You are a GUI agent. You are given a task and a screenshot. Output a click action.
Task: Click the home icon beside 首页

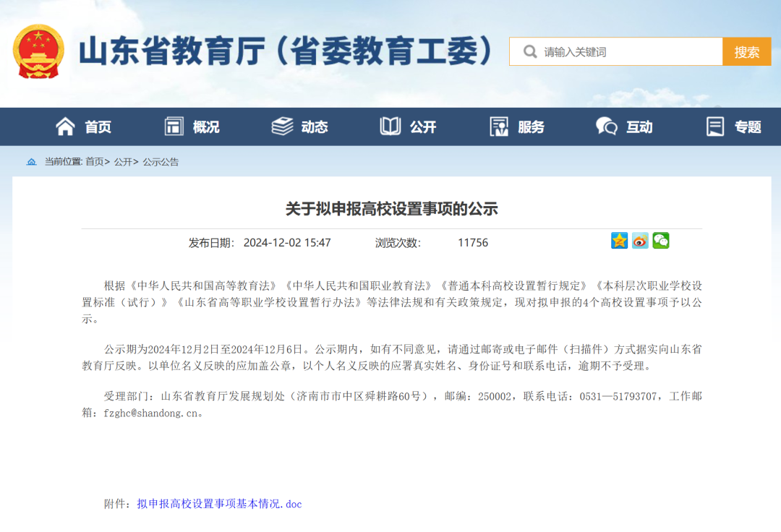(65, 126)
